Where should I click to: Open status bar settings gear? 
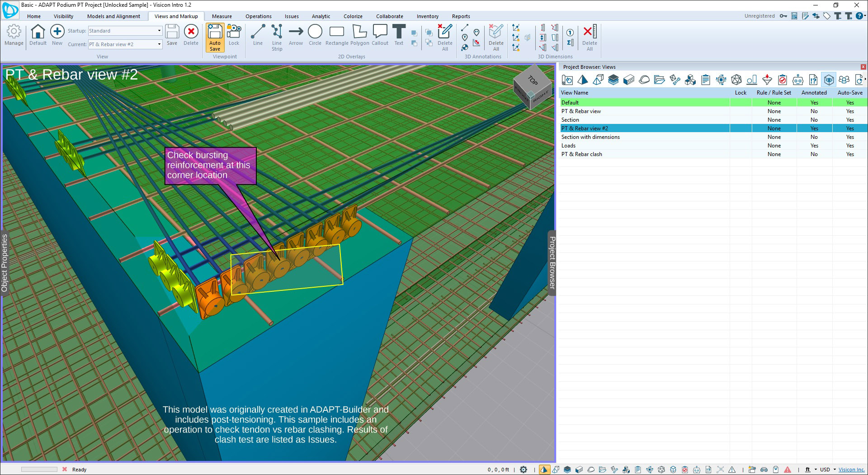(x=524, y=470)
